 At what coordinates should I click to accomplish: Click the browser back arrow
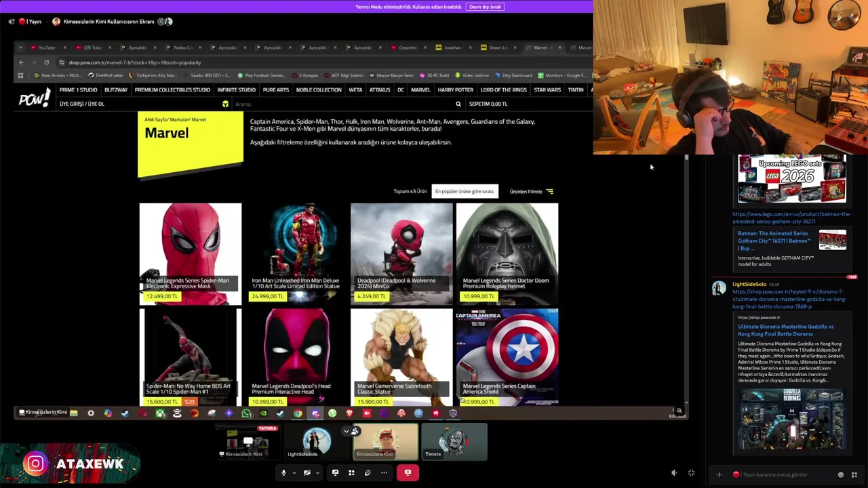(21, 62)
